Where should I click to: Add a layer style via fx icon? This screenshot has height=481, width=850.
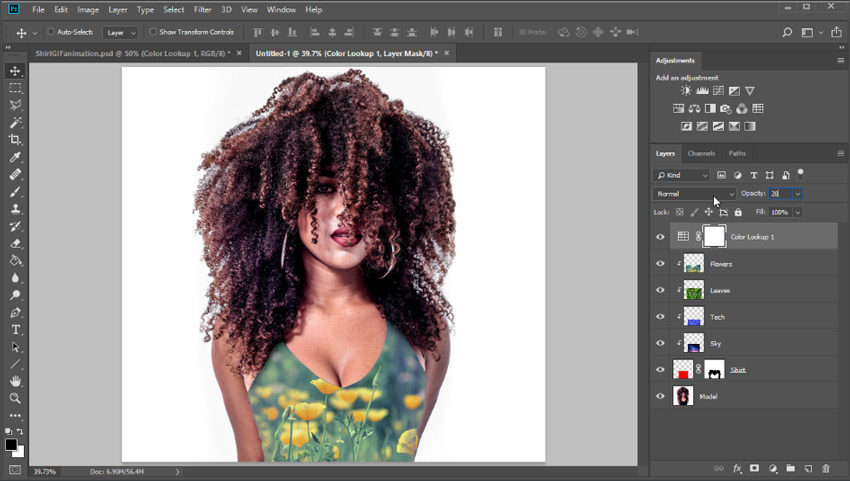pyautogui.click(x=737, y=469)
